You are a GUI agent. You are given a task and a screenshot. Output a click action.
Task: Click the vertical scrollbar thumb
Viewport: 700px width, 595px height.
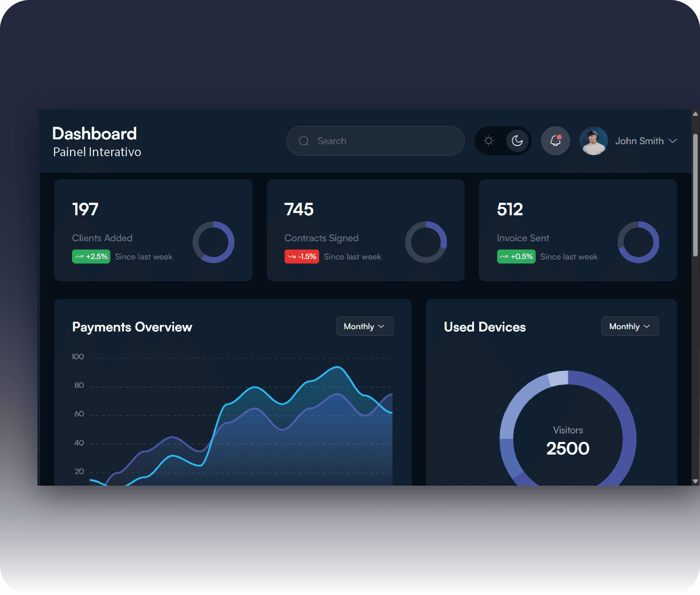(695, 196)
